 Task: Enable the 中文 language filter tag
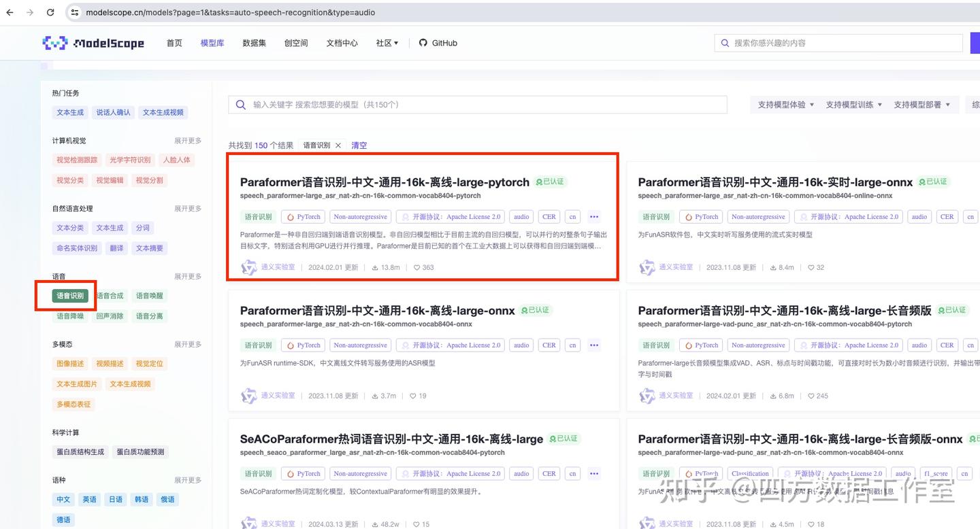(63, 499)
